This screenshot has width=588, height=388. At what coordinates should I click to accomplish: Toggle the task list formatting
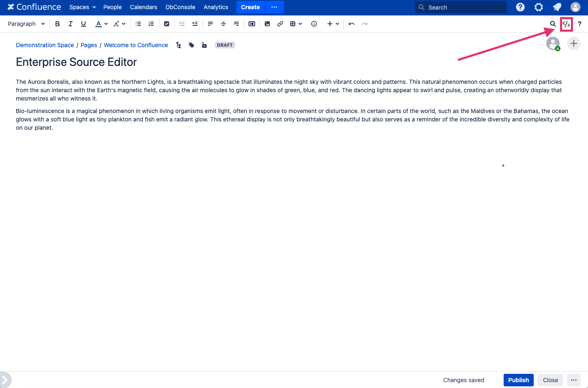167,24
